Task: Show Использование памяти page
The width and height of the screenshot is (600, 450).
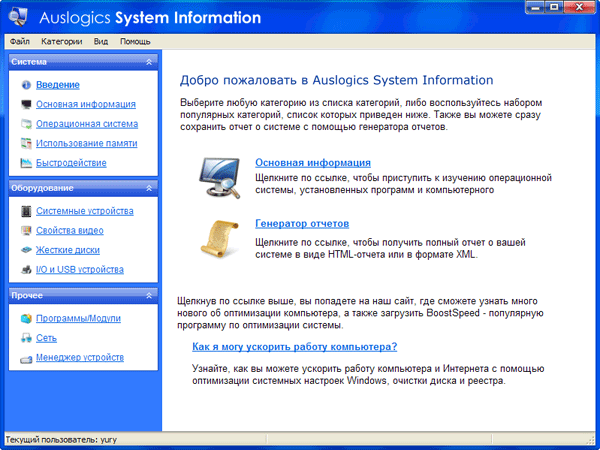Action: (x=86, y=143)
